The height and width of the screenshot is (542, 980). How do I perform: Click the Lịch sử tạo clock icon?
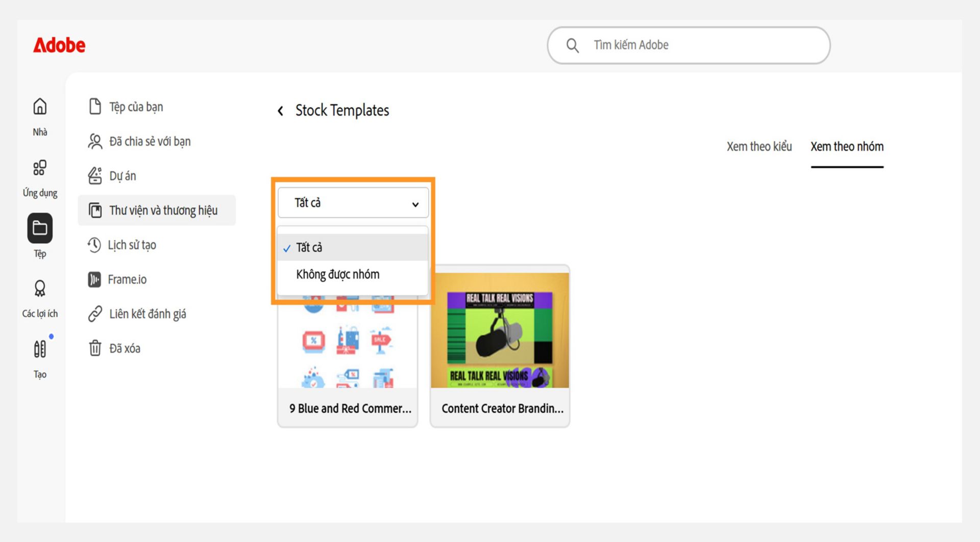pos(94,245)
